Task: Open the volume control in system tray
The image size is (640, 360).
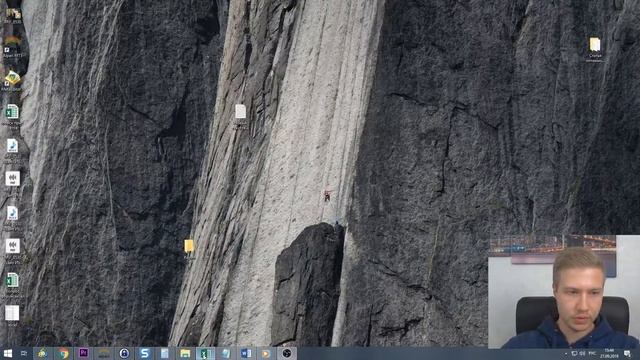Action: point(582,353)
